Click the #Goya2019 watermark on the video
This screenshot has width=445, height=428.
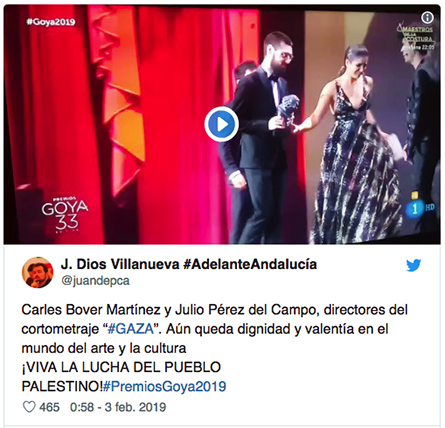[x=51, y=22]
